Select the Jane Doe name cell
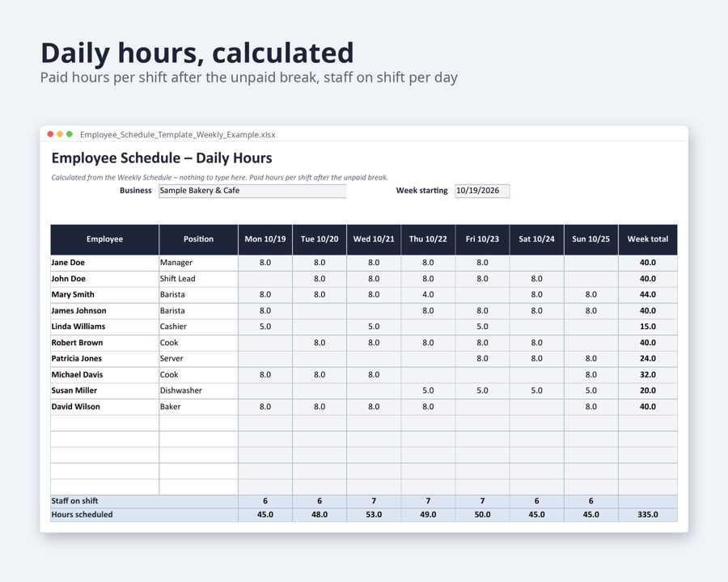 pyautogui.click(x=105, y=263)
